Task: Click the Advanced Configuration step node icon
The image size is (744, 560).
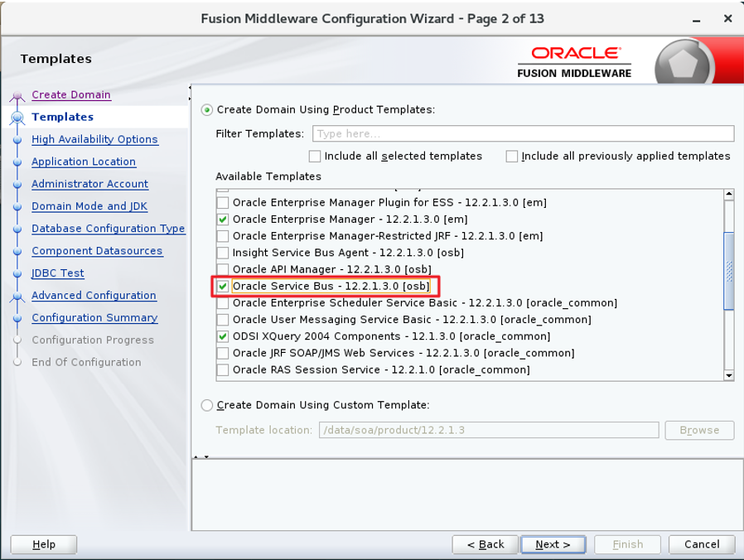Action: tap(17, 297)
